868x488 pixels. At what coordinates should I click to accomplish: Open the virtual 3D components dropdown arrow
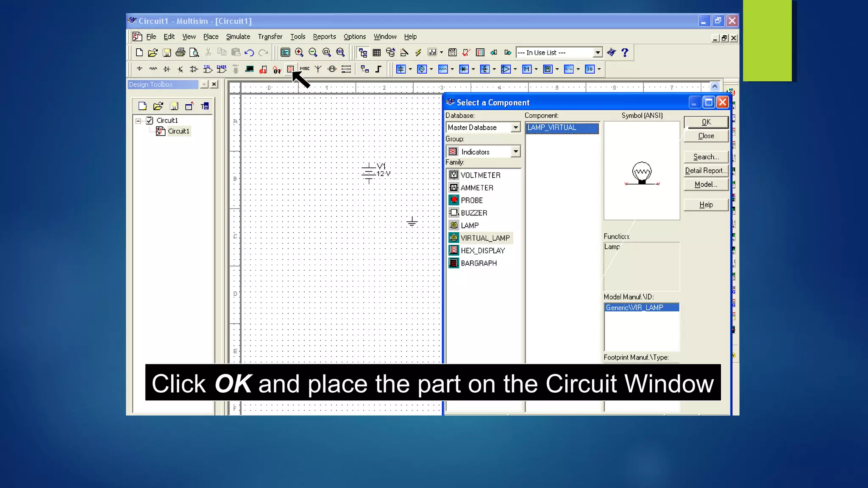coord(599,69)
